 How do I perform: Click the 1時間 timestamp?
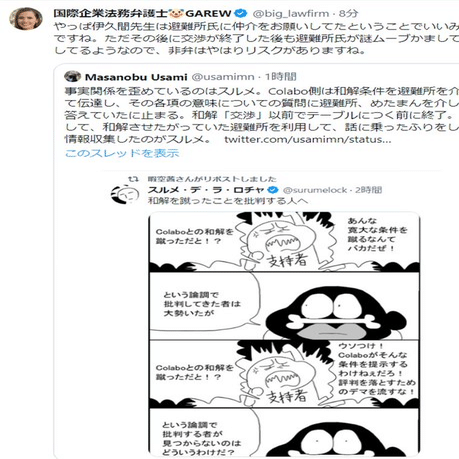[281, 77]
